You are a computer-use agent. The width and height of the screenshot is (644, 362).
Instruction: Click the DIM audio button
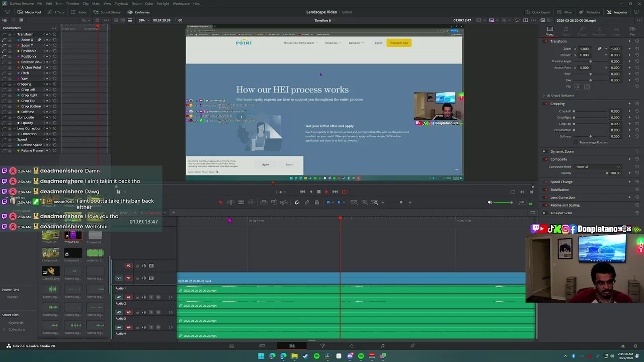coord(521,202)
